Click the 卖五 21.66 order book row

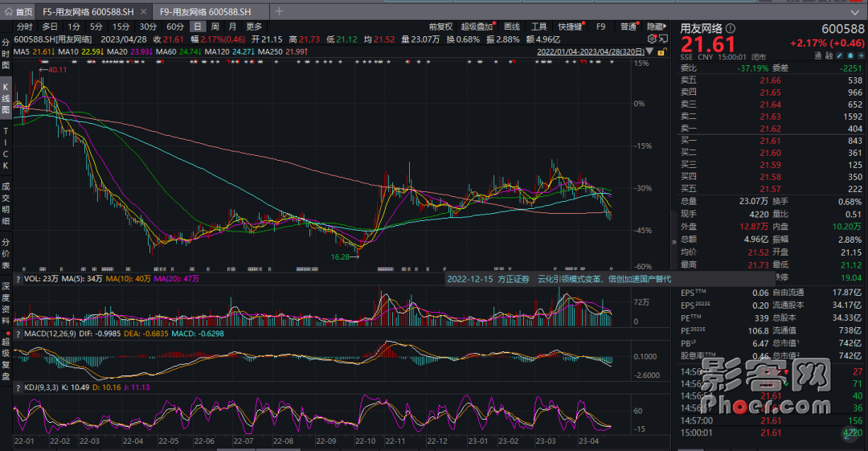click(x=771, y=80)
